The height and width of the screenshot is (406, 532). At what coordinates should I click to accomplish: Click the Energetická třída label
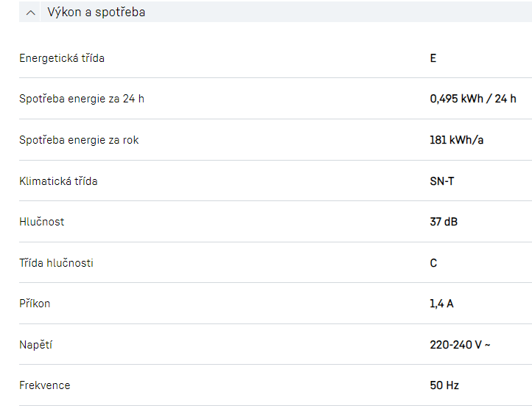(x=62, y=57)
